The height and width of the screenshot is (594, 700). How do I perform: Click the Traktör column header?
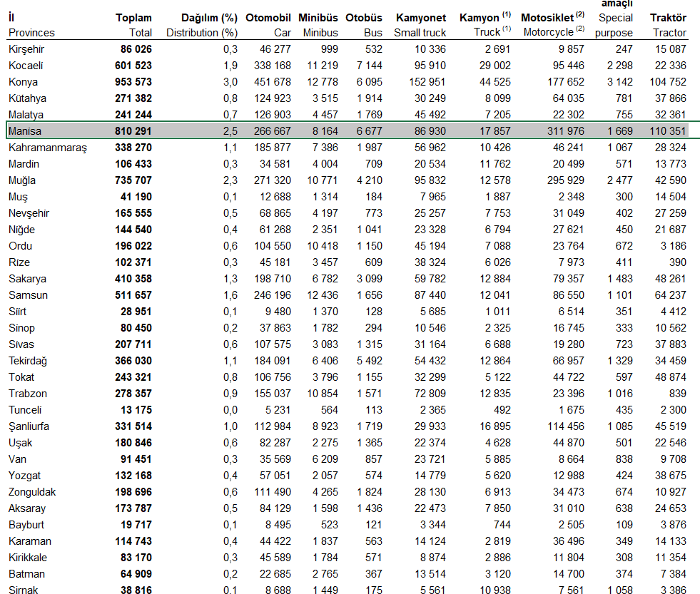pyautogui.click(x=668, y=18)
